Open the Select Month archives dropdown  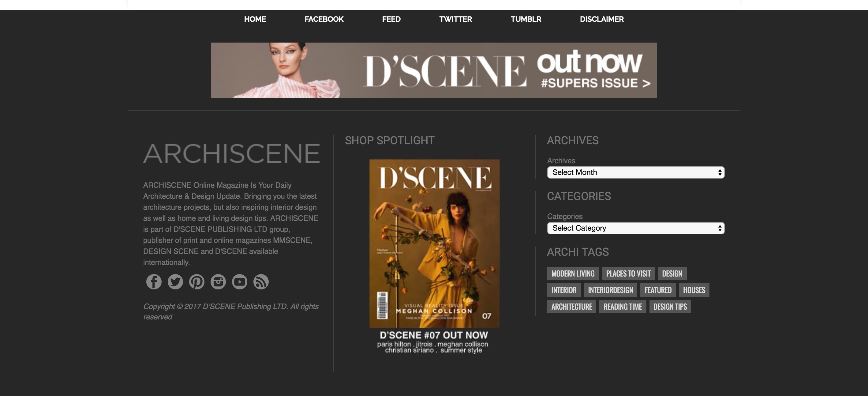coord(636,172)
